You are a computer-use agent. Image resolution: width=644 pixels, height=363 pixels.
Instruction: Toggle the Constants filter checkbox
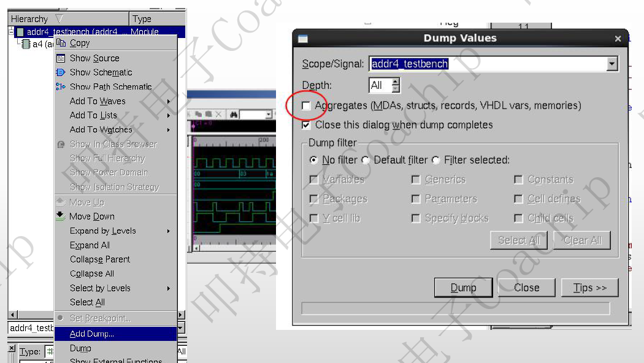pos(518,180)
